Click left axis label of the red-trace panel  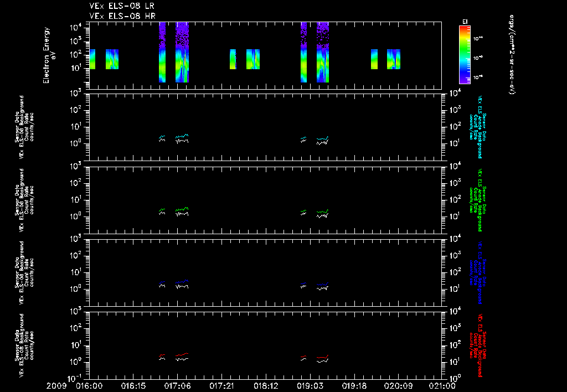point(24,345)
